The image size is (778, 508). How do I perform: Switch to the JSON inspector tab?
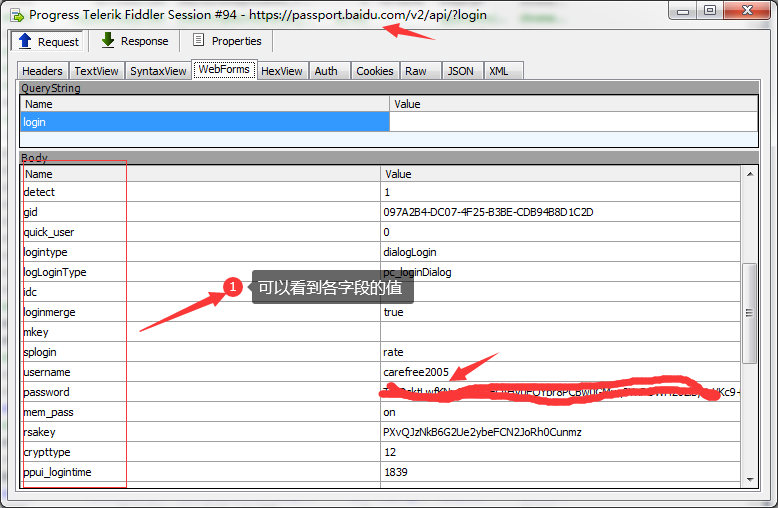460,71
